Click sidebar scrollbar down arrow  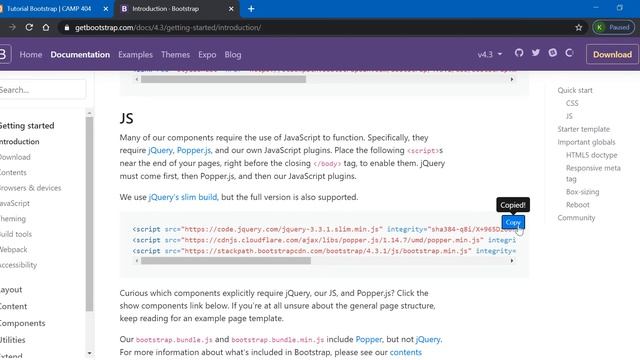[89, 353]
